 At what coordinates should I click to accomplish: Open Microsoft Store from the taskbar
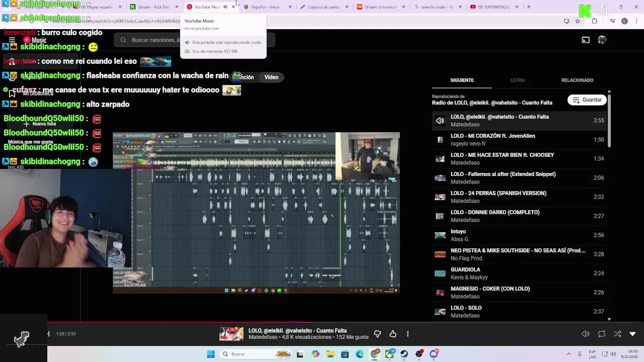click(345, 354)
